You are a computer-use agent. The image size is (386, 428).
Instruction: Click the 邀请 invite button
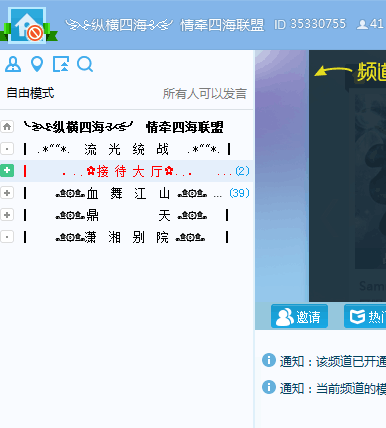click(299, 316)
